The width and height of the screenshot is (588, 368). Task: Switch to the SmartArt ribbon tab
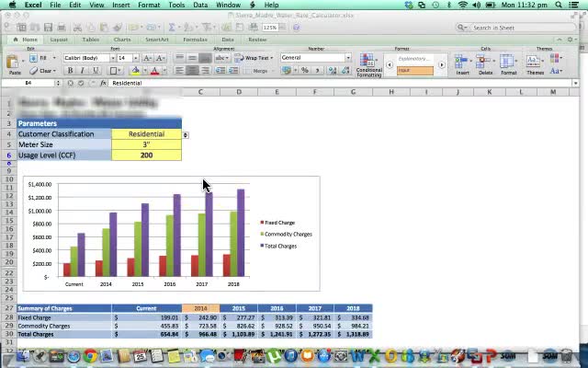point(157,40)
